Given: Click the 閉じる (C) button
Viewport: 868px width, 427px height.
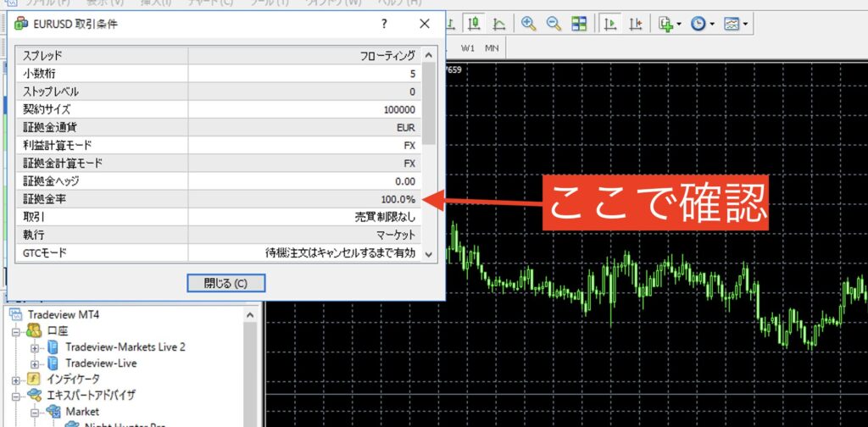Looking at the screenshot, I should [x=225, y=283].
